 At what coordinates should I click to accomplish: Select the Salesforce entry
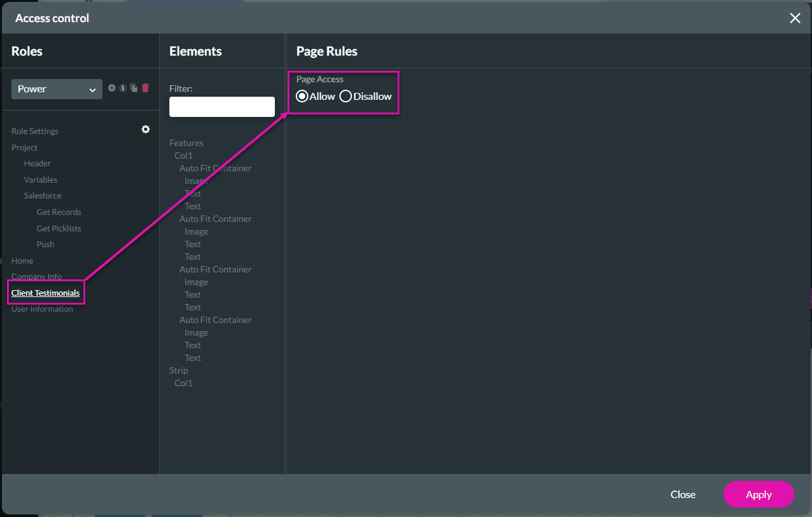42,195
